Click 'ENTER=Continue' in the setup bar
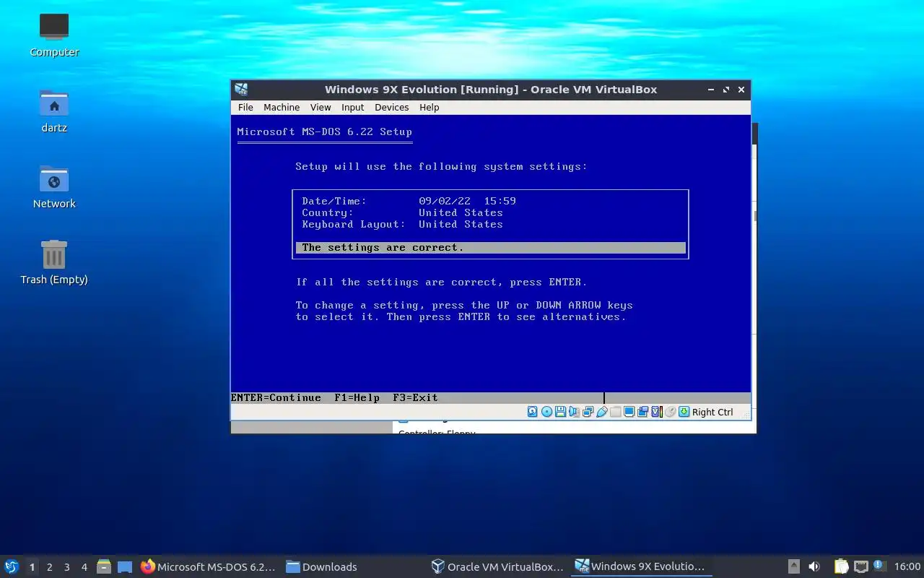This screenshot has height=578, width=924. pos(276,397)
